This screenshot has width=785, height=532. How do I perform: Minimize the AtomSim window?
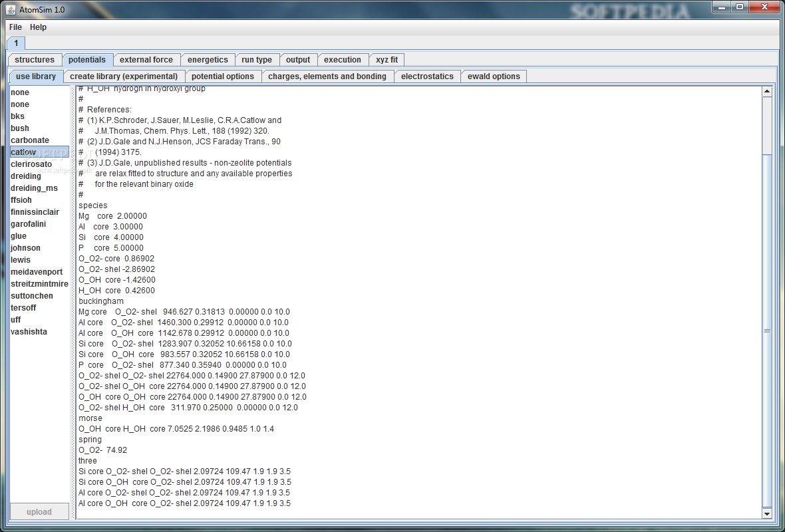722,7
